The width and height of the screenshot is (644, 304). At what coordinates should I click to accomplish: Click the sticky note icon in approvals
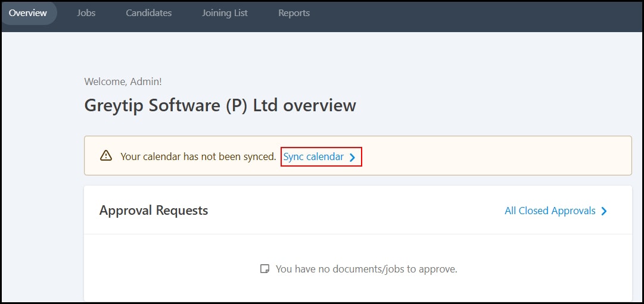point(265,269)
